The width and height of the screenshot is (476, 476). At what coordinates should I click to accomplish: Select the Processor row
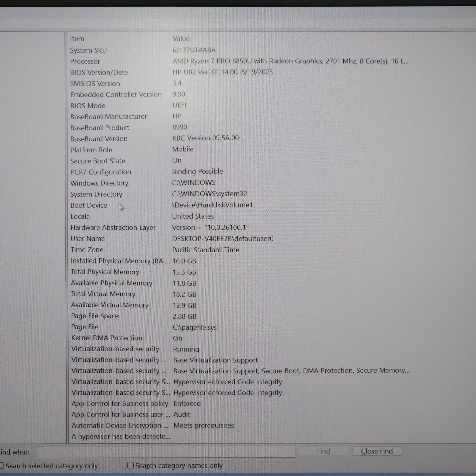coord(85,61)
